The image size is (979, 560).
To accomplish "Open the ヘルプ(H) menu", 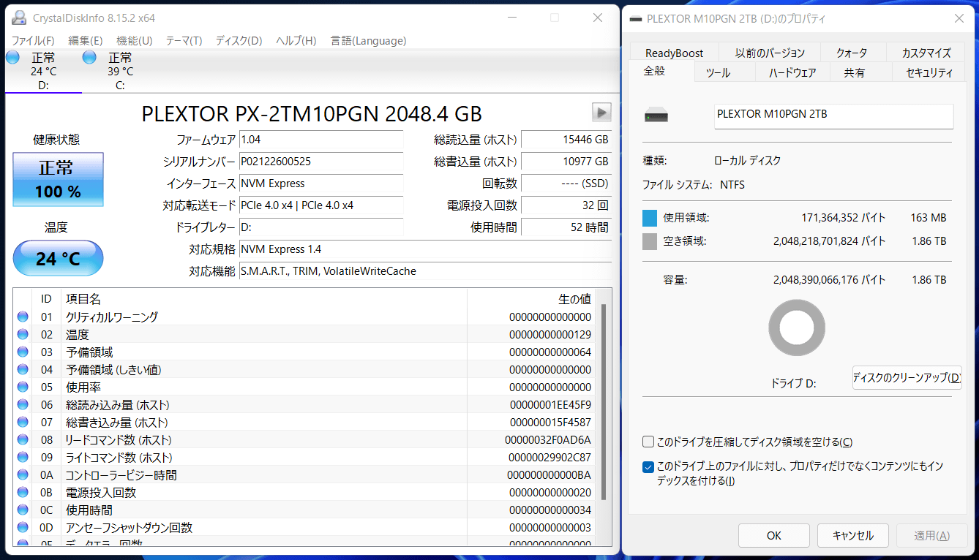I will click(296, 40).
